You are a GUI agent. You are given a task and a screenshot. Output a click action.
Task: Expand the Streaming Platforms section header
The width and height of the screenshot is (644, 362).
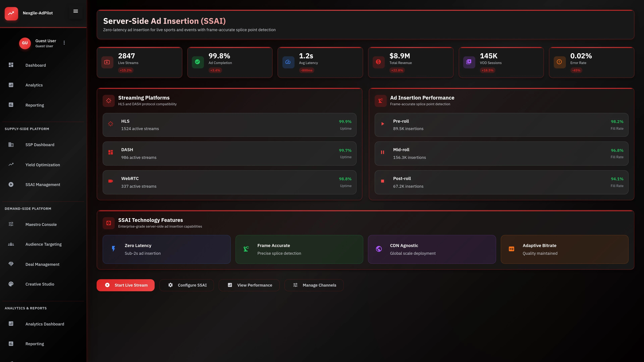point(144,98)
